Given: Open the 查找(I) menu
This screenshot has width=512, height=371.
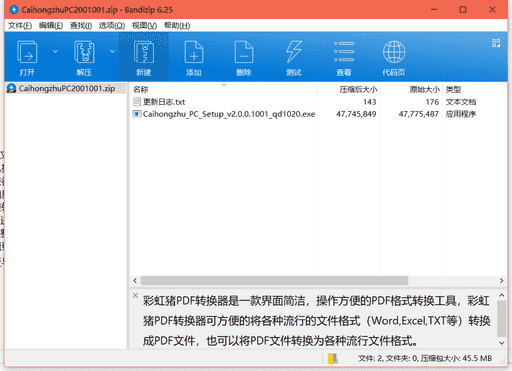Looking at the screenshot, I should click(x=81, y=25).
